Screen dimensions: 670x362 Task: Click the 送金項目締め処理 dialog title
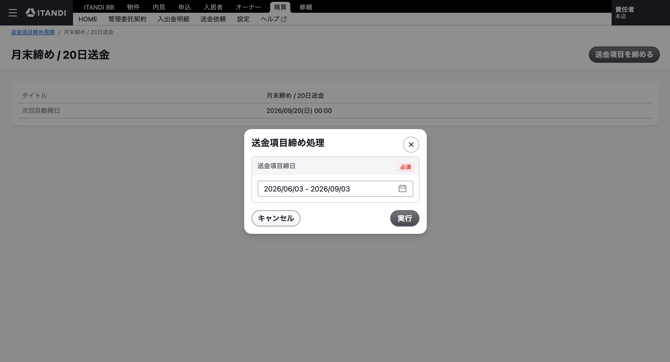coord(288,143)
